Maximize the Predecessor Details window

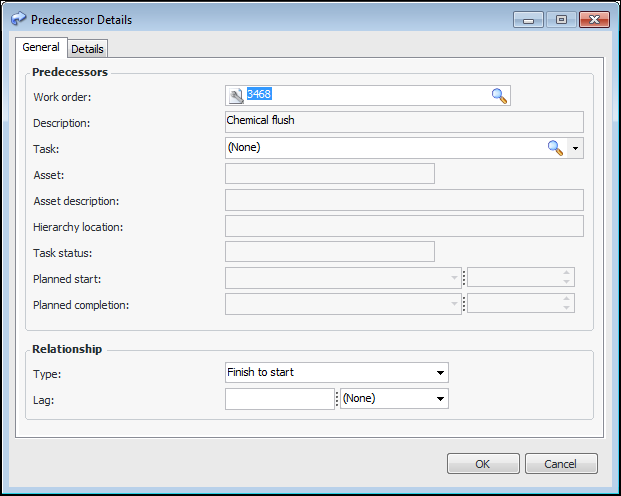(561, 19)
